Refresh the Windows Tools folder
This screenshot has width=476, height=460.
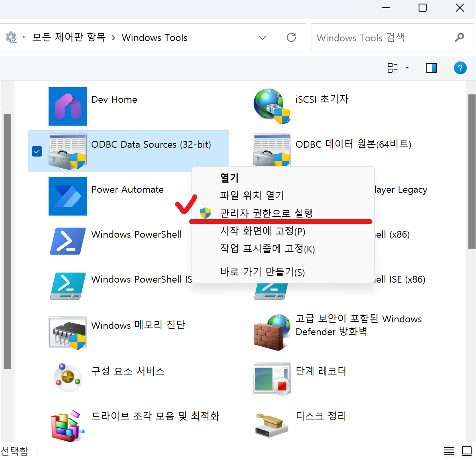[x=291, y=37]
